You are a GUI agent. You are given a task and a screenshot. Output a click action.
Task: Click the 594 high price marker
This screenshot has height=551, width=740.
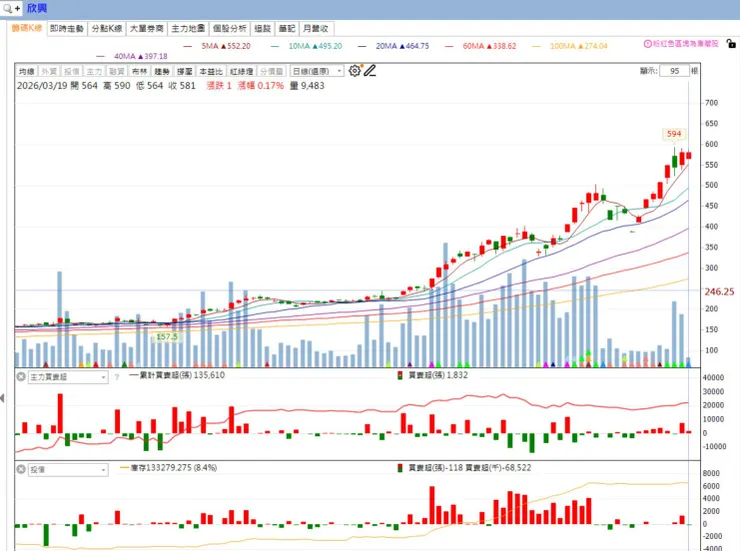tap(674, 134)
